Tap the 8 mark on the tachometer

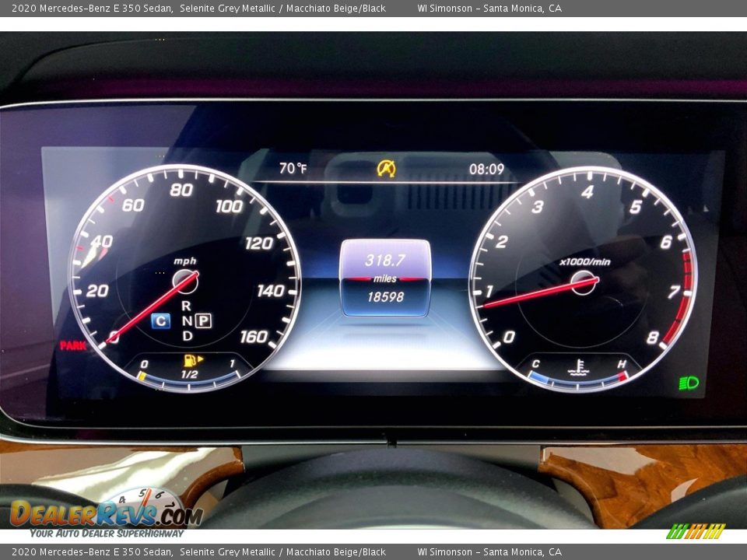[652, 338]
